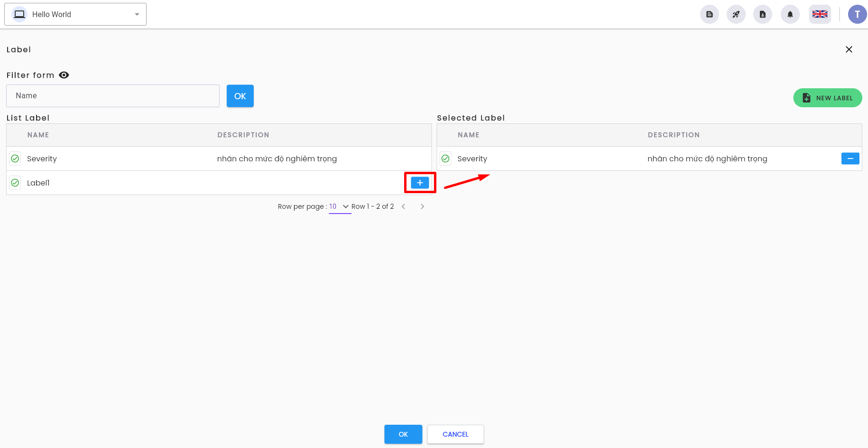This screenshot has height=448, width=868.
Task: Focus the Name filter input field
Action: [x=113, y=96]
